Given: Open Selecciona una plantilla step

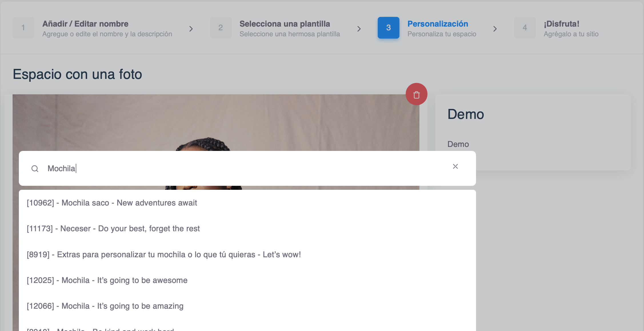Looking at the screenshot, I should pyautogui.click(x=285, y=24).
